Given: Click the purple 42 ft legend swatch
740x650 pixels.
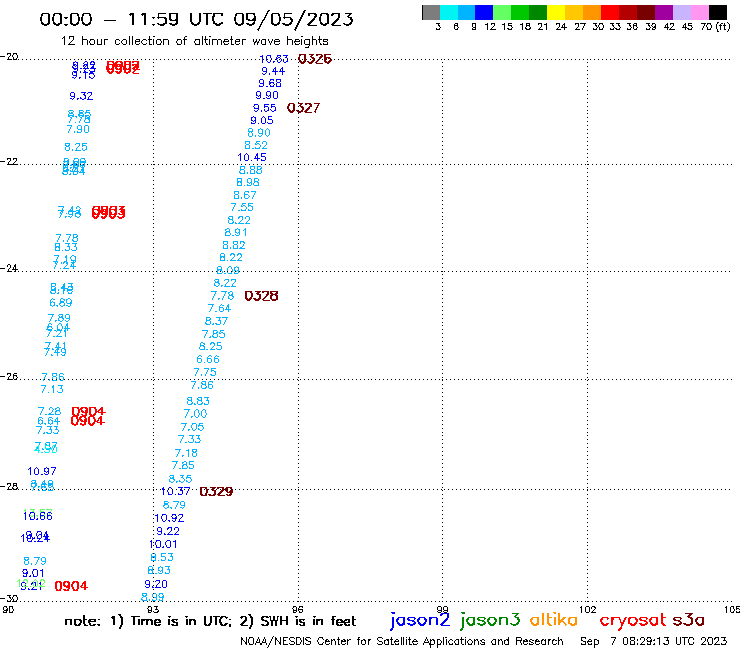Looking at the screenshot, I should (664, 12).
